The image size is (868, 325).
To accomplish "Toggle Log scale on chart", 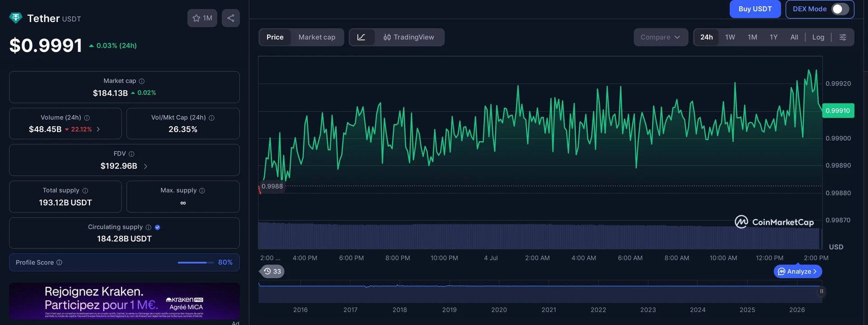I will click(x=818, y=37).
